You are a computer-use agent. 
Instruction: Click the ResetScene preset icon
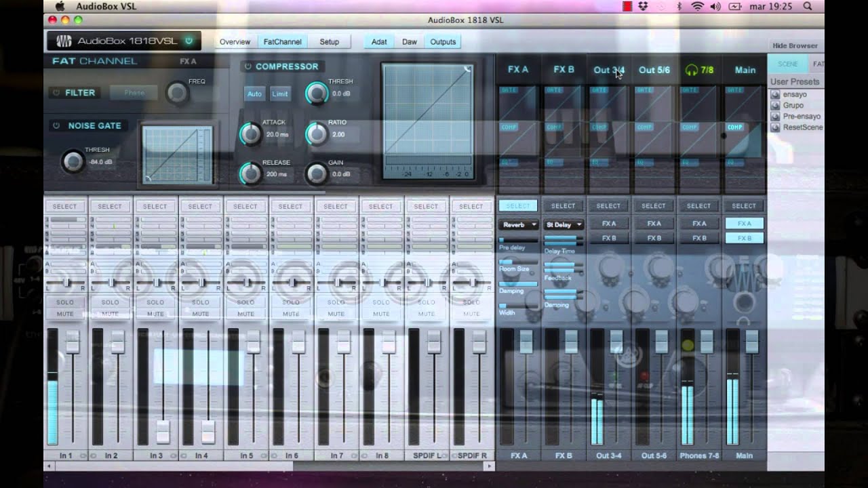point(775,127)
